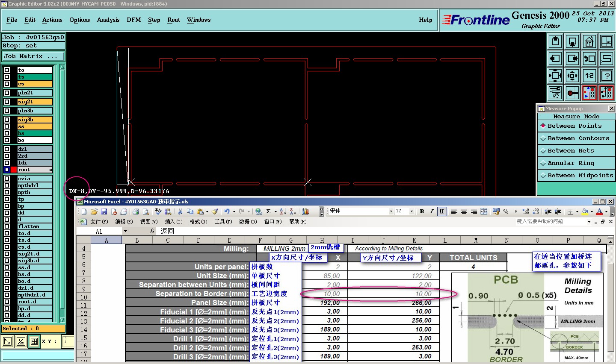Image resolution: width=616 pixels, height=364 pixels.
Task: Select Annular Ring measure mode
Action: coord(577,163)
